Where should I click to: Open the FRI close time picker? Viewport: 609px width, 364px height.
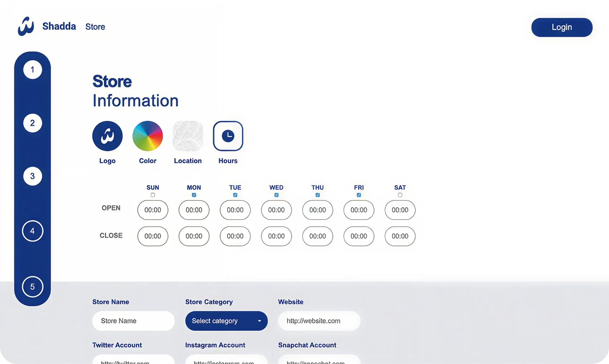pos(359,236)
